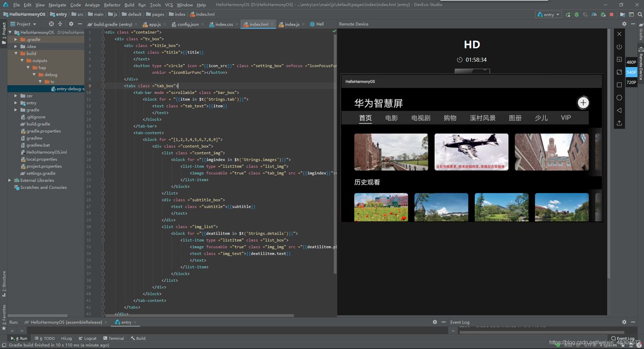This screenshot has height=349, width=644.
Task: Switch resolution to 720P
Action: coord(631,82)
